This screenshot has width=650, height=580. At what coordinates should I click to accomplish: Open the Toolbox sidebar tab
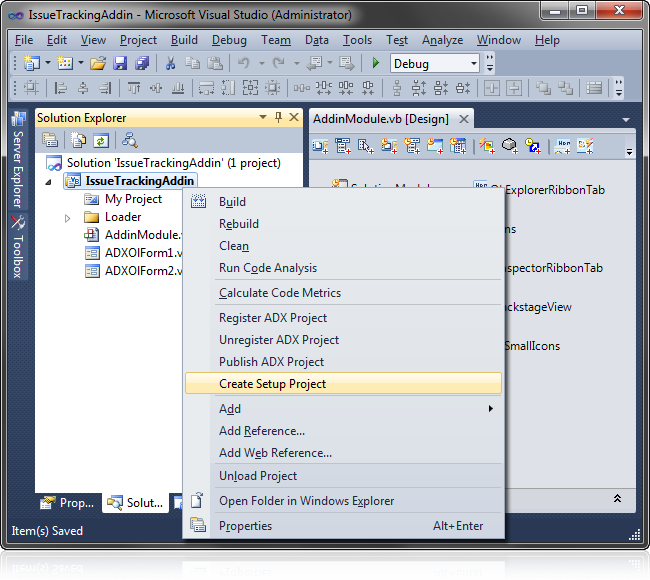pyautogui.click(x=18, y=247)
